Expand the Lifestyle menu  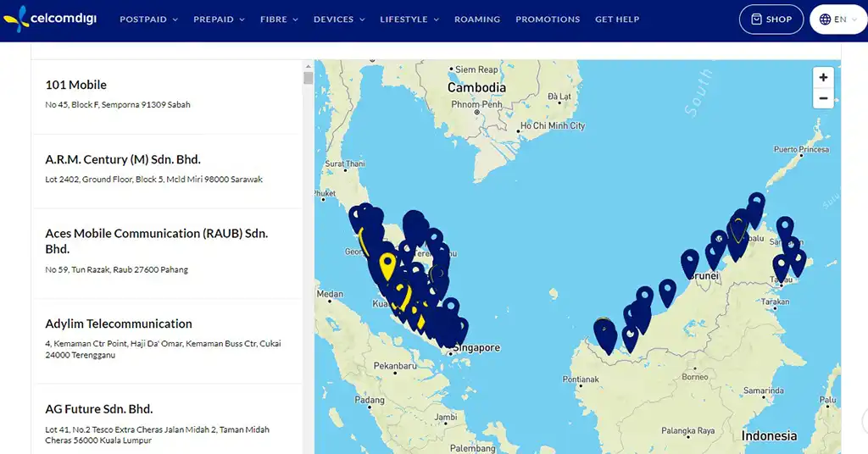click(409, 19)
